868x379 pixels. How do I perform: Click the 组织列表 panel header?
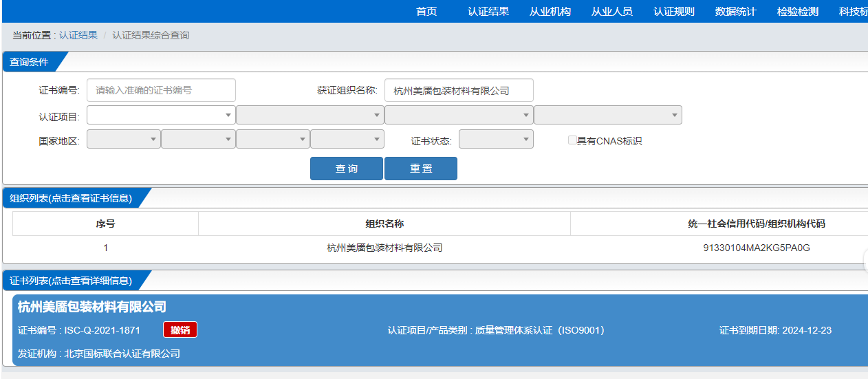click(x=71, y=198)
